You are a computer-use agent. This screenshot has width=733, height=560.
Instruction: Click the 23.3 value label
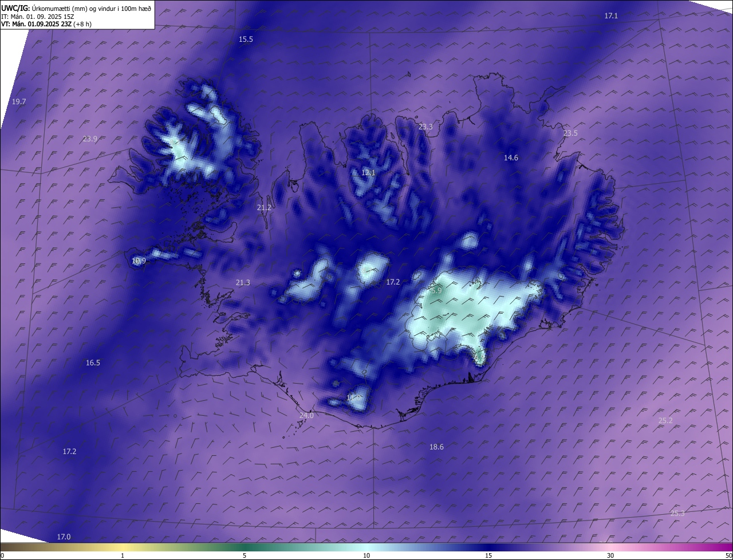(x=425, y=127)
